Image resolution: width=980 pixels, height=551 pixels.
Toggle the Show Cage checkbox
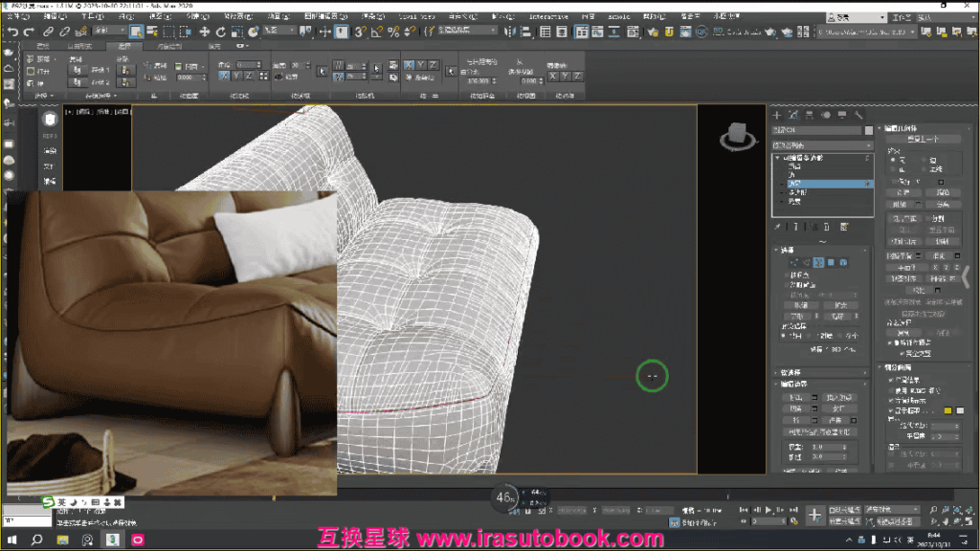[891, 410]
